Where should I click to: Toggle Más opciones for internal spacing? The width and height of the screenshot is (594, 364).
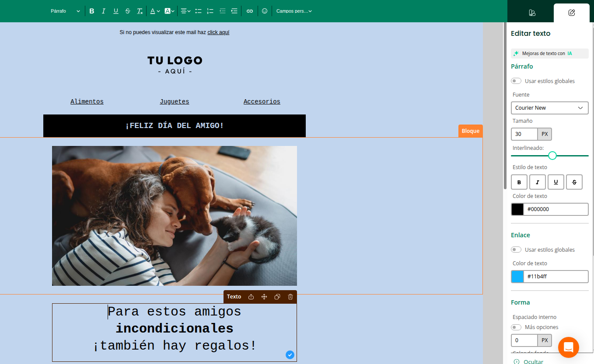pyautogui.click(x=517, y=327)
